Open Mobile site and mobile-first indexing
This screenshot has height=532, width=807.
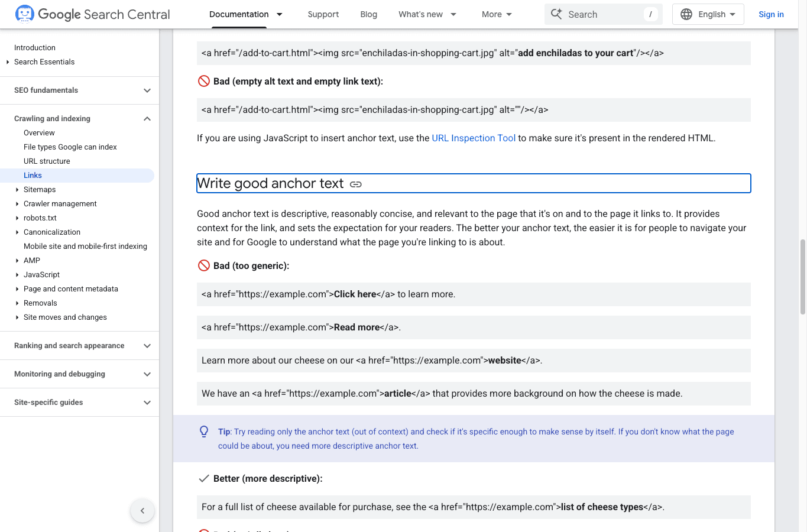pos(85,246)
